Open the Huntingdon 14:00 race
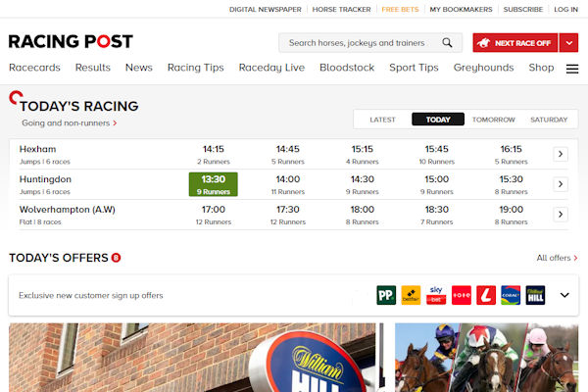The height and width of the screenshot is (392, 588). pos(288,184)
